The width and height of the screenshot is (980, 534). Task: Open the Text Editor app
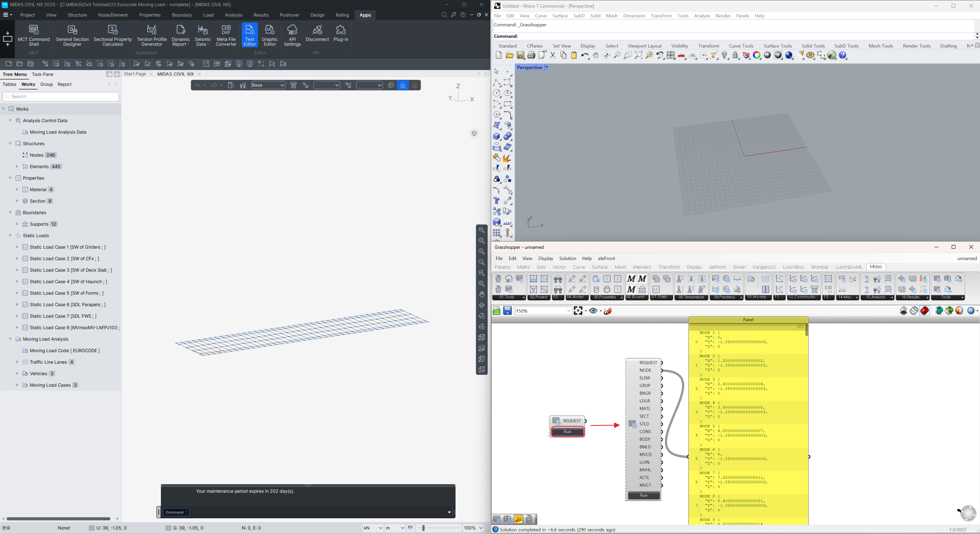click(x=249, y=35)
